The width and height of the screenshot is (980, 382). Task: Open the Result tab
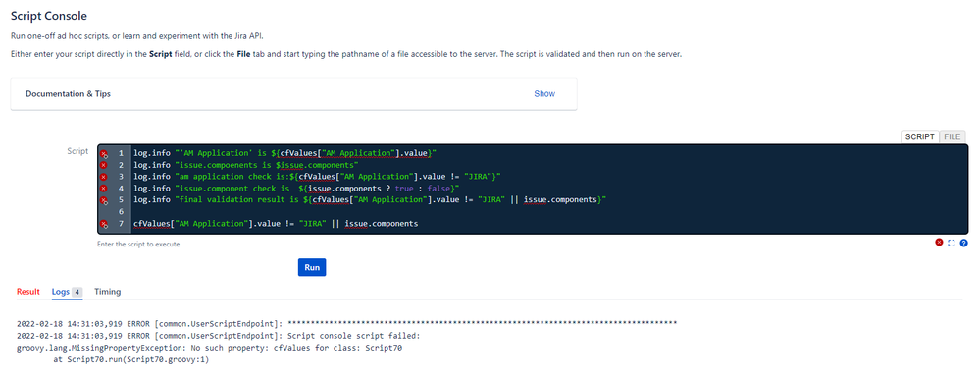28,292
